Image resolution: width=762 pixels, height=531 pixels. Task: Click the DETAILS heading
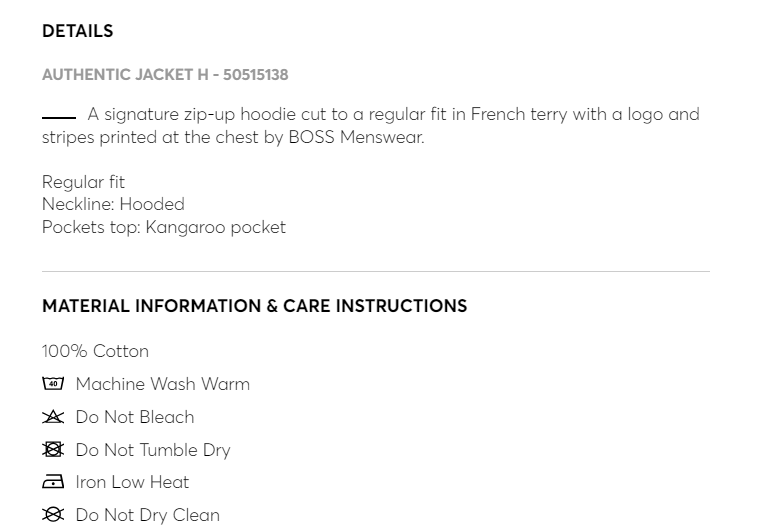pos(78,31)
